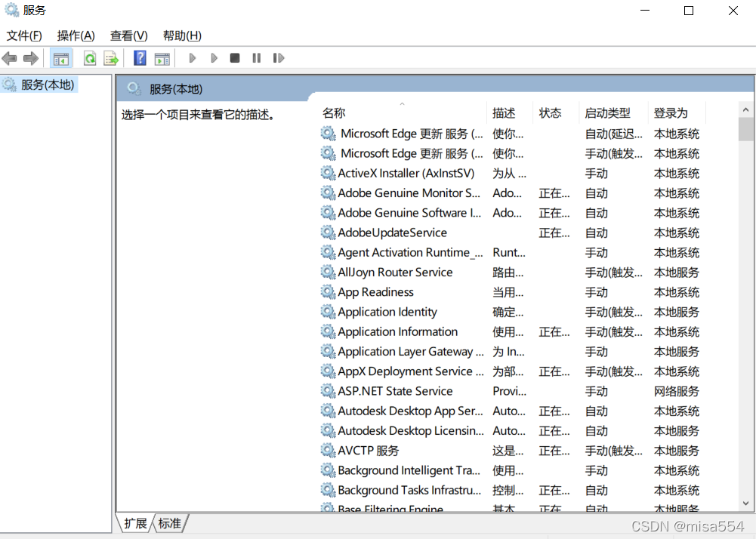Select the second Microsoft Edge 更新 服务 name

tap(412, 153)
